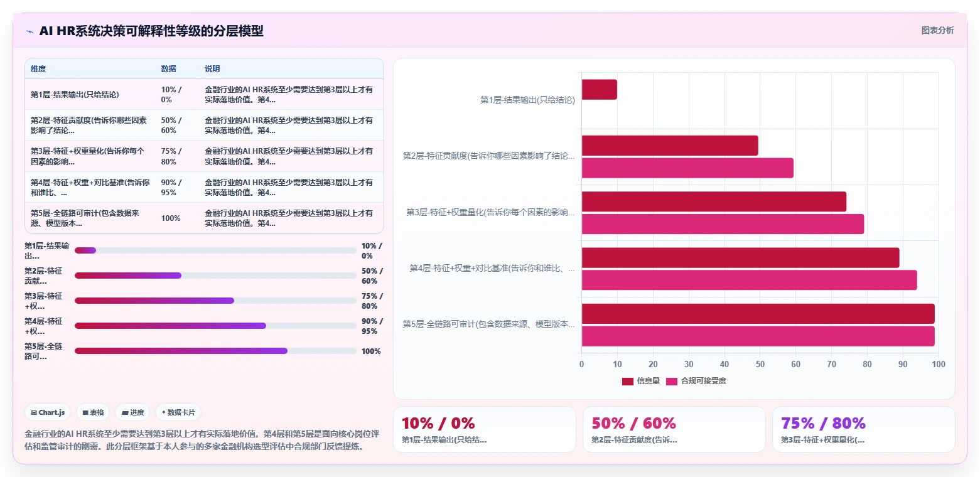Screen dimensions: 980x477
Task: Click table row 第1层-结果输出(只给结论)
Action: (x=204, y=95)
